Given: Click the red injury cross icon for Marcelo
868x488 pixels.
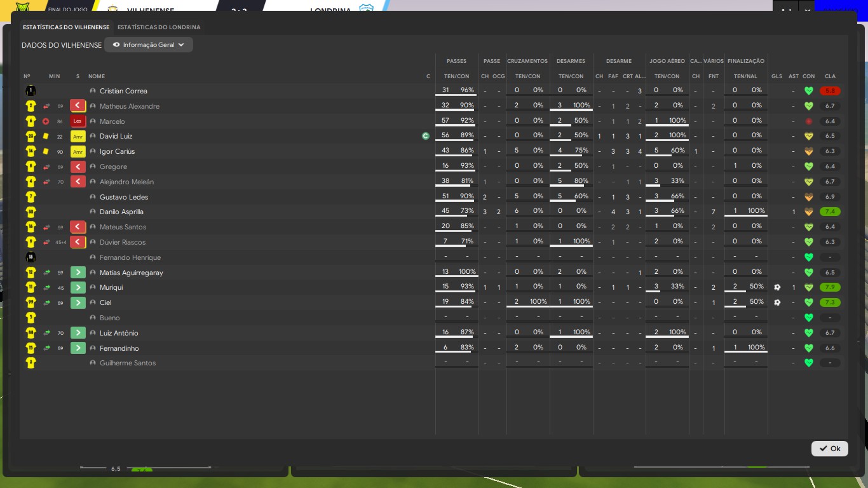Looking at the screenshot, I should [46, 121].
